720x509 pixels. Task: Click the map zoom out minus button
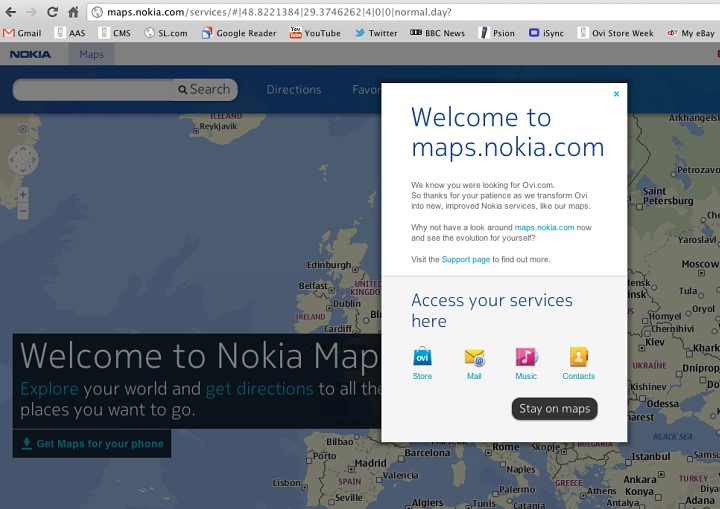pyautogui.click(x=23, y=212)
